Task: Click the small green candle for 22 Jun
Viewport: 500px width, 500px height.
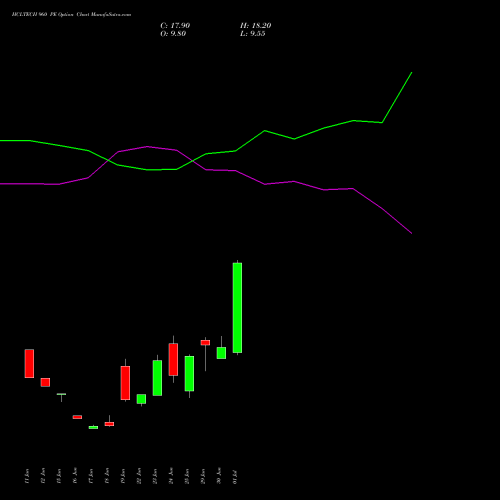Action: pos(141,399)
